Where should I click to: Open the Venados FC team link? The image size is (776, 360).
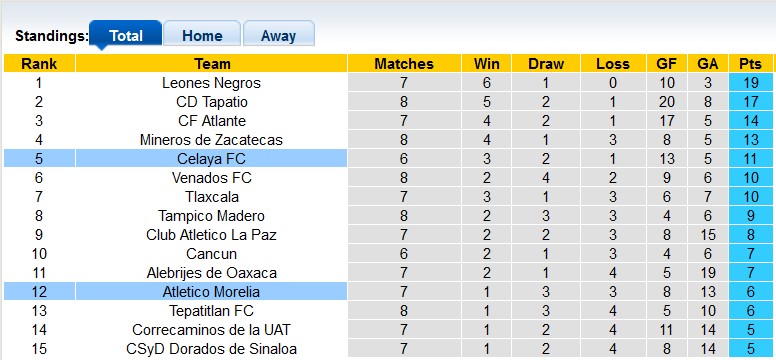(211, 177)
